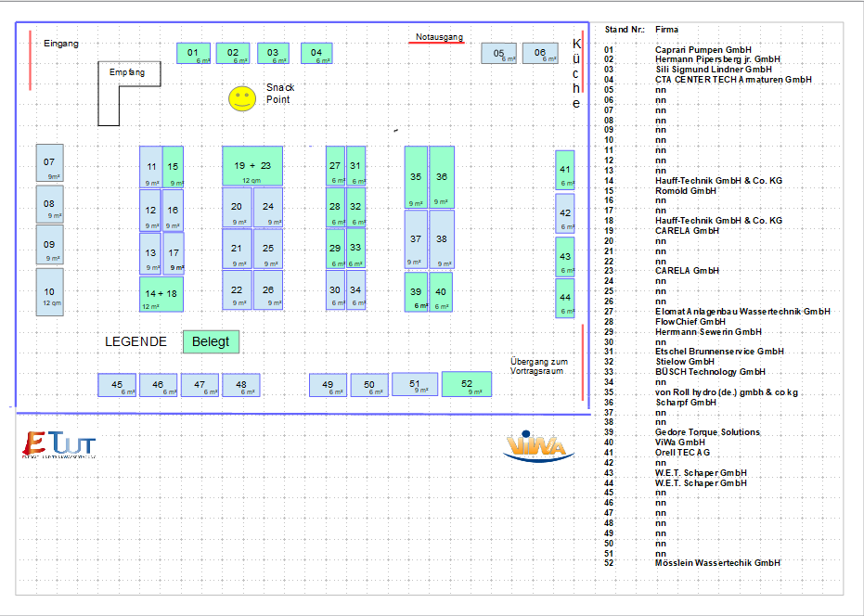Click the green Belegt legend box
This screenshot has width=864, height=616.
coord(211,341)
